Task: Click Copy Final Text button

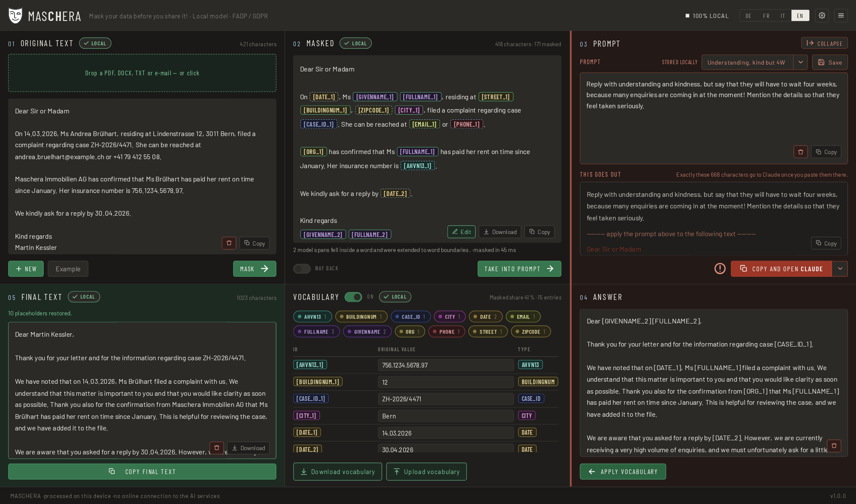Action: [142, 471]
